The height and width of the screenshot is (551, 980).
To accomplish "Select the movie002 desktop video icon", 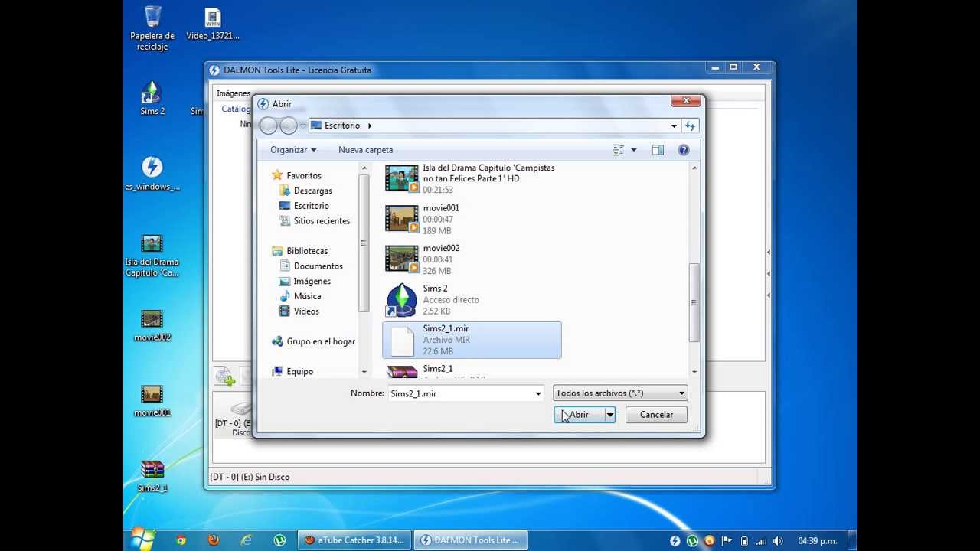I will tap(152, 325).
